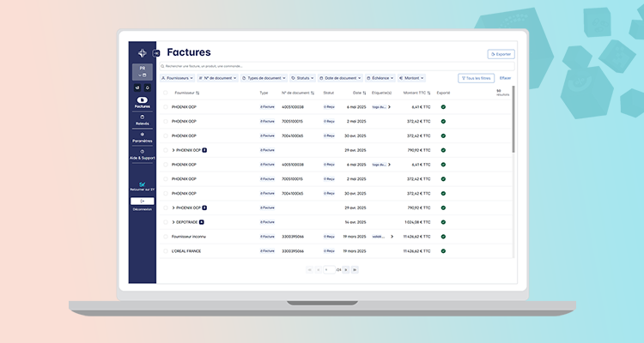The width and height of the screenshot is (644, 343).
Task: Click the Effacer filters link
Action: (505, 78)
